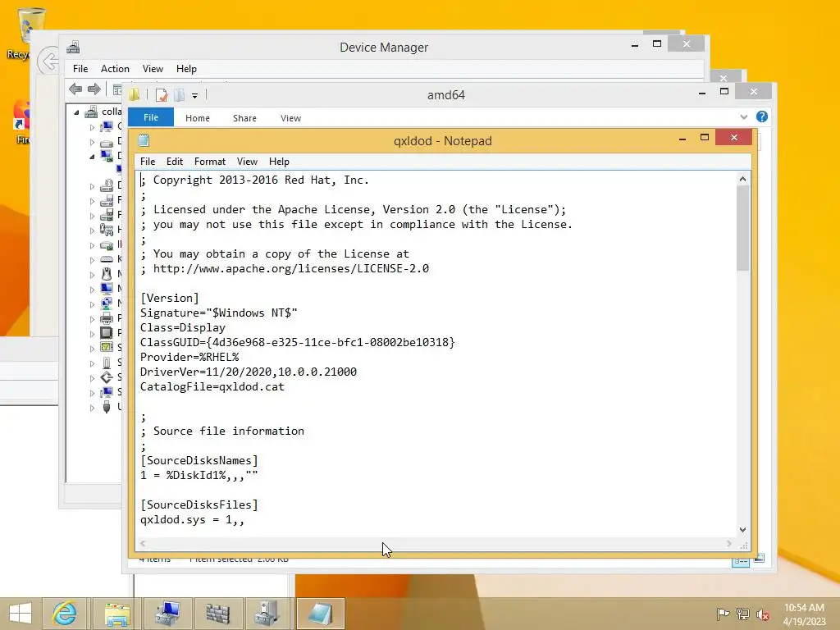Click the Notepad horizontal scrollbar left arrow
Screen dimensions: 840x630
(x=143, y=543)
